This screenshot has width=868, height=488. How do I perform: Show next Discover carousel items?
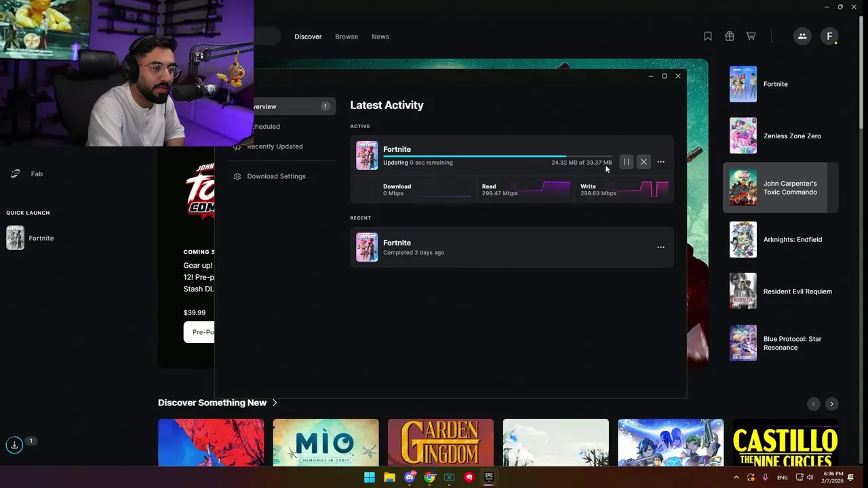click(x=831, y=404)
